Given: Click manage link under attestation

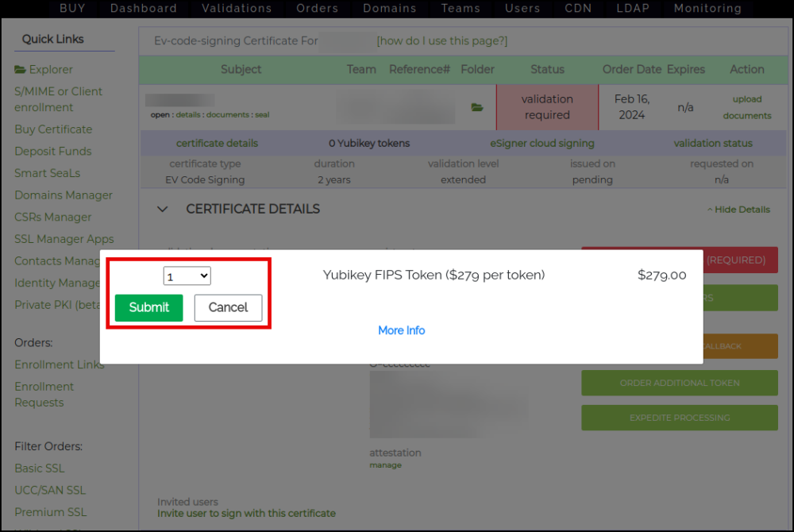Looking at the screenshot, I should coord(385,465).
